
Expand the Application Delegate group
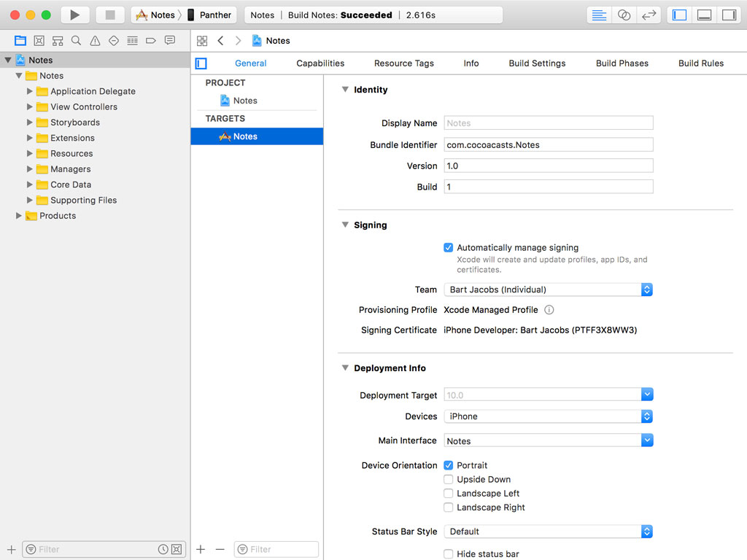click(x=29, y=91)
